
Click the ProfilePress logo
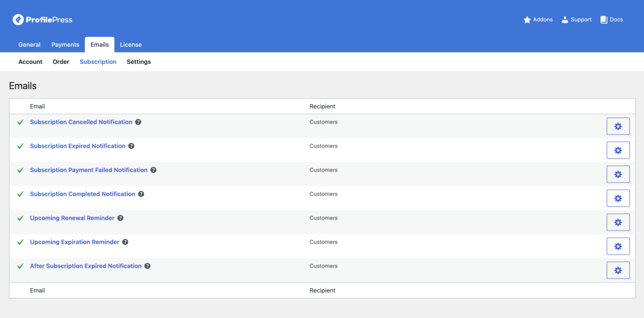coord(43,19)
